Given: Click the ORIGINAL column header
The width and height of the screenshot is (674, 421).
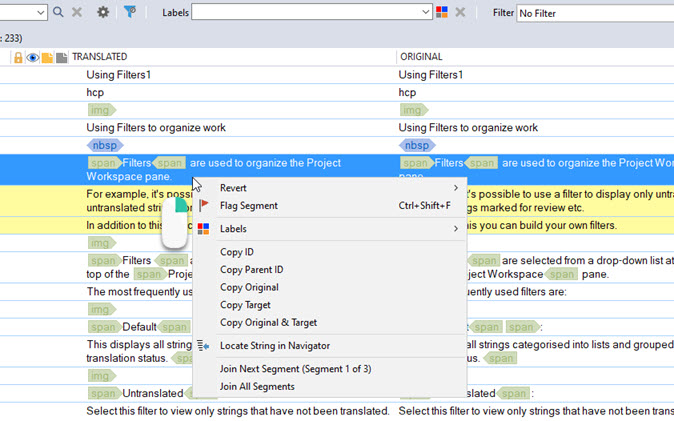Looking at the screenshot, I should tap(421, 58).
